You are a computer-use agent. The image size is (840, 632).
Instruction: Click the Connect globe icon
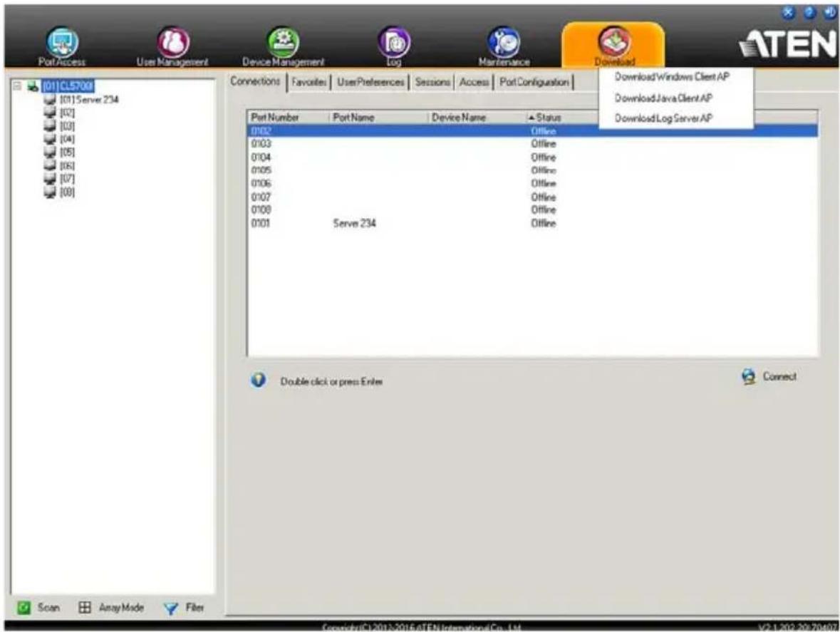748,377
